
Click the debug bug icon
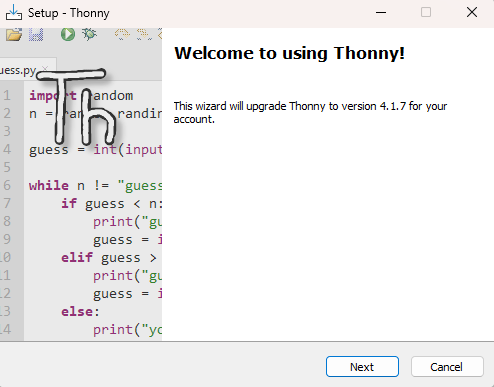point(89,34)
